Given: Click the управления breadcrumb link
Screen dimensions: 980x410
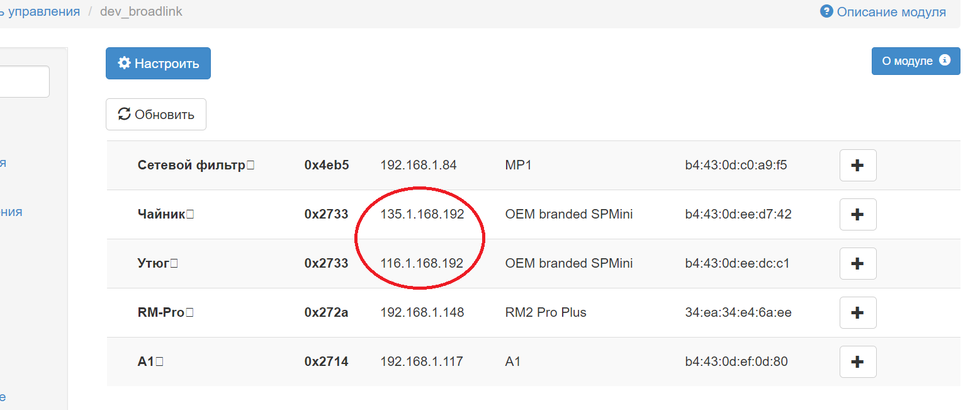Looking at the screenshot, I should (40, 12).
